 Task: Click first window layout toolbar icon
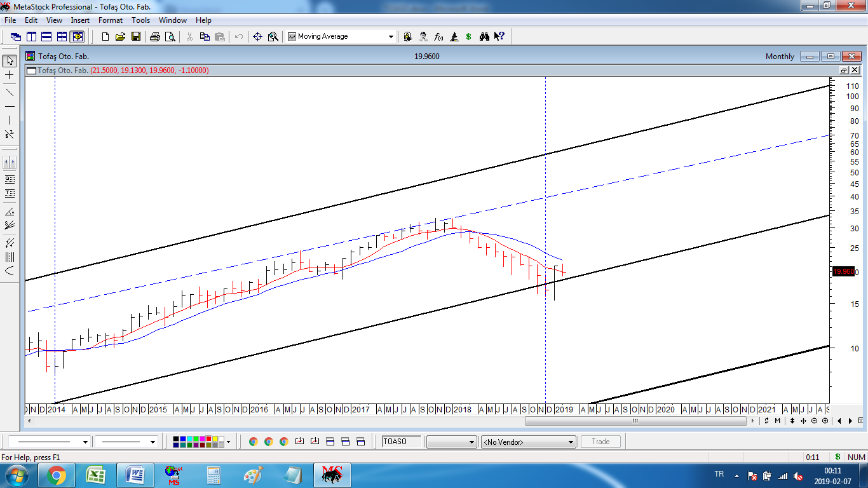coord(16,37)
